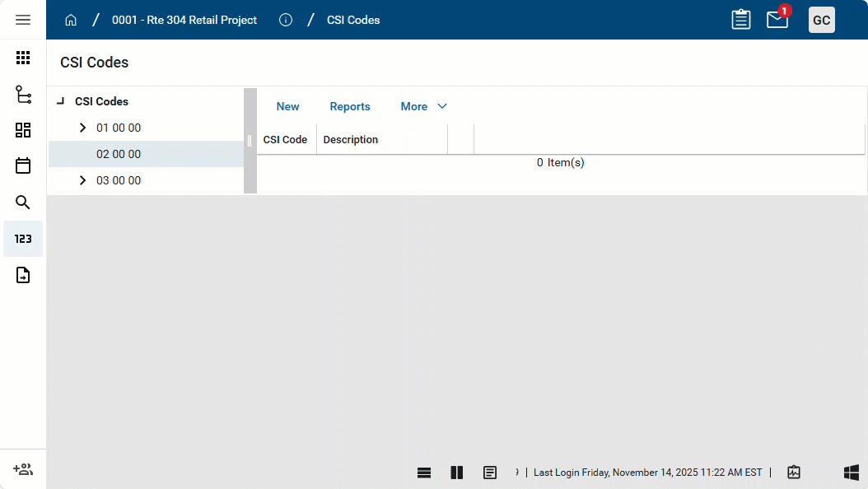The width and height of the screenshot is (868, 489).
Task: Open the project info icon
Action: (286, 20)
